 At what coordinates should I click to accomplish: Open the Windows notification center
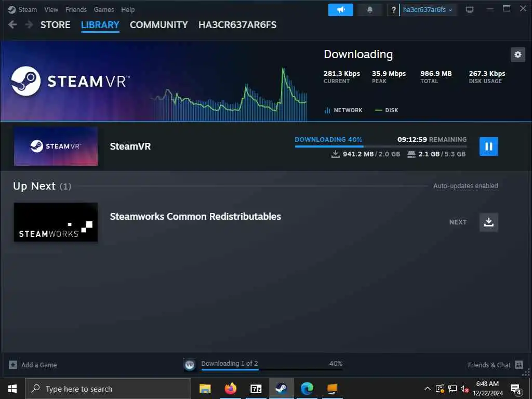(x=516, y=389)
